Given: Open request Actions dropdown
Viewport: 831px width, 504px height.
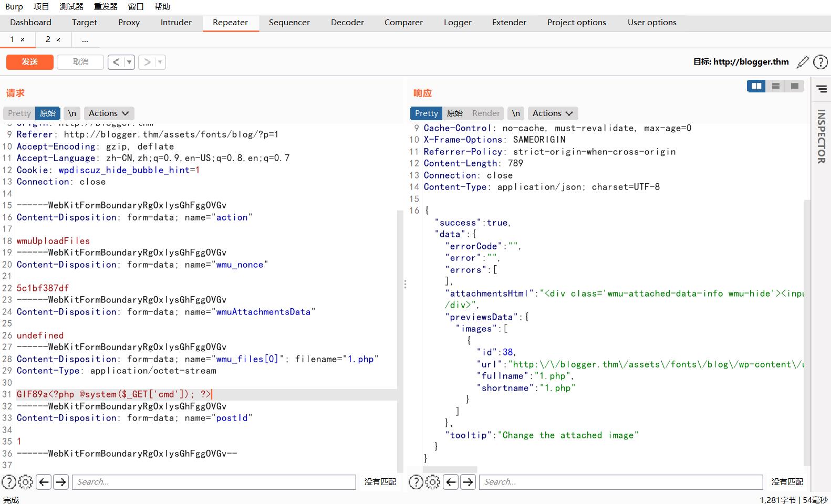Looking at the screenshot, I should pos(109,113).
